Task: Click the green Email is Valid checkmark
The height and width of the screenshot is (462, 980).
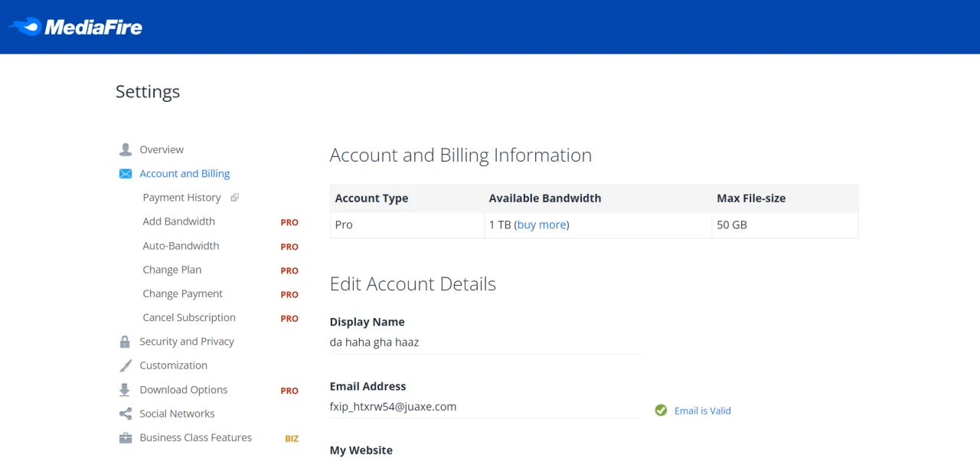Action: point(661,411)
